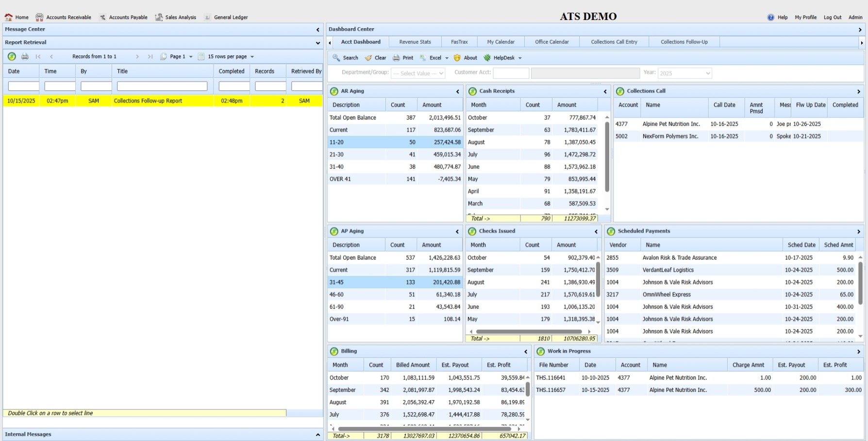This screenshot has height=441, width=868.
Task: Open the rows per page dropdown
Action: pyautogui.click(x=252, y=57)
